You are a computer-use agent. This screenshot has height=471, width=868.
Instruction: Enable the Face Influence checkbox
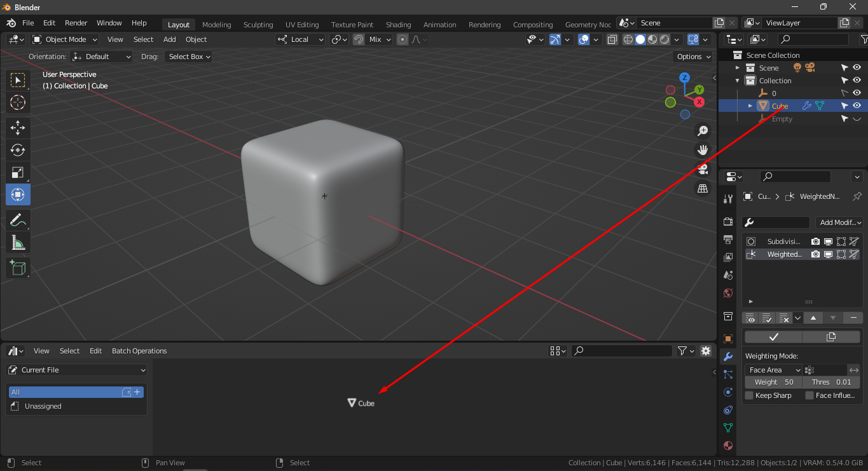(x=809, y=395)
